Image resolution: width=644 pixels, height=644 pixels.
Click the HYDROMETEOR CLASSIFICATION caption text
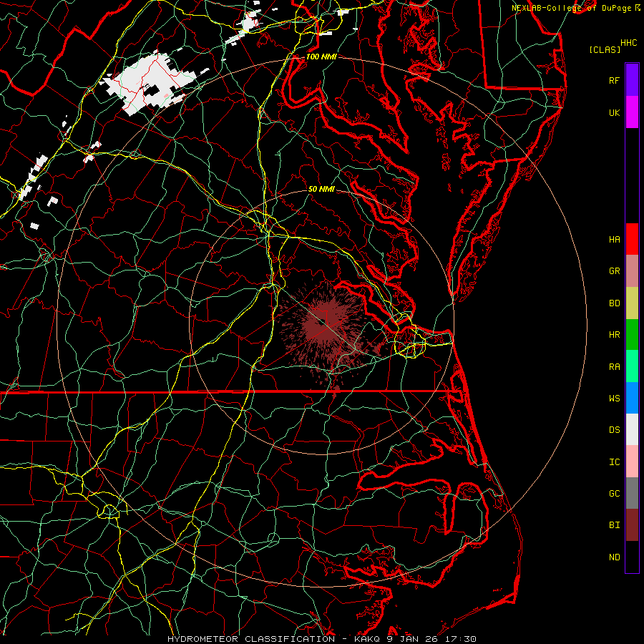click(251, 639)
